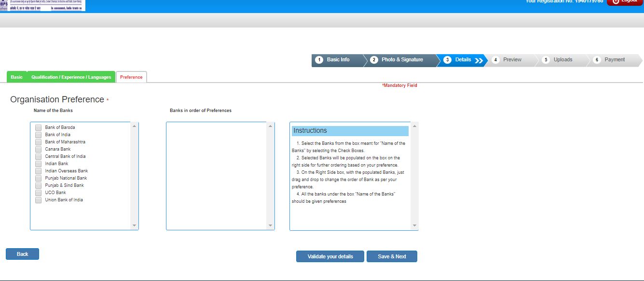
Task: Check the Bank of Baroda checkbox
Action: click(x=38, y=127)
